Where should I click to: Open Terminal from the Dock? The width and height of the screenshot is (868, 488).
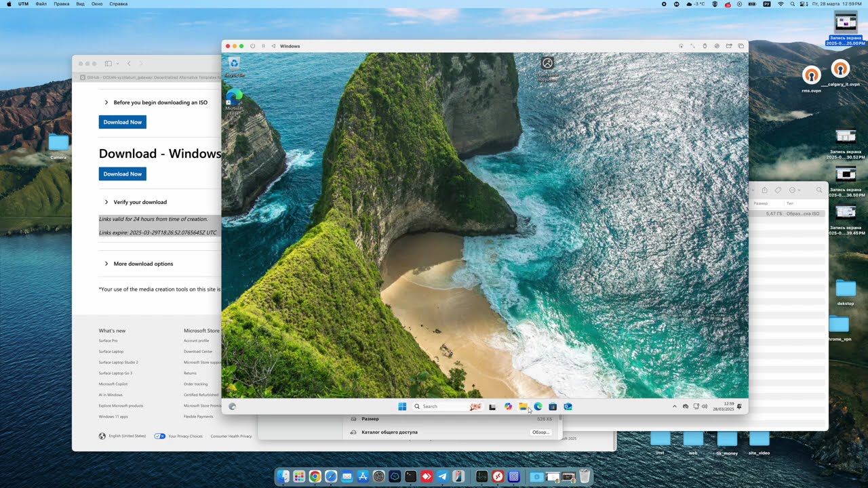click(410, 476)
